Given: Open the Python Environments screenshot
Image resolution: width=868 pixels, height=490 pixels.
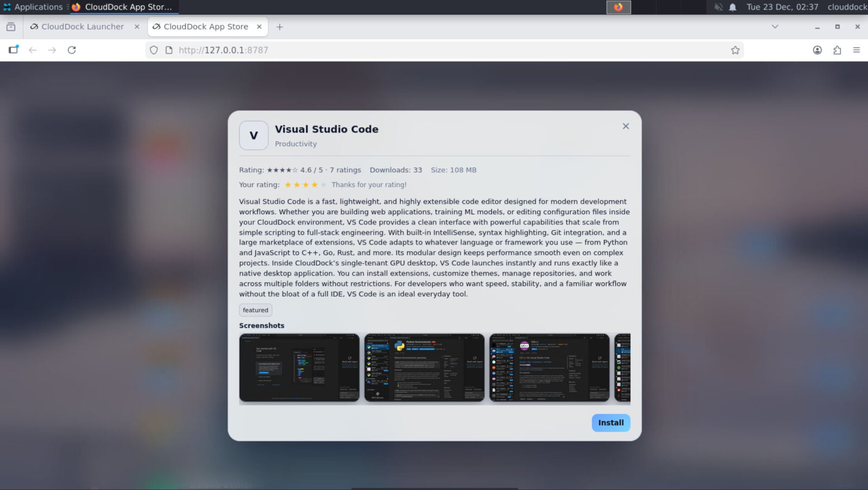Looking at the screenshot, I should coord(424,368).
